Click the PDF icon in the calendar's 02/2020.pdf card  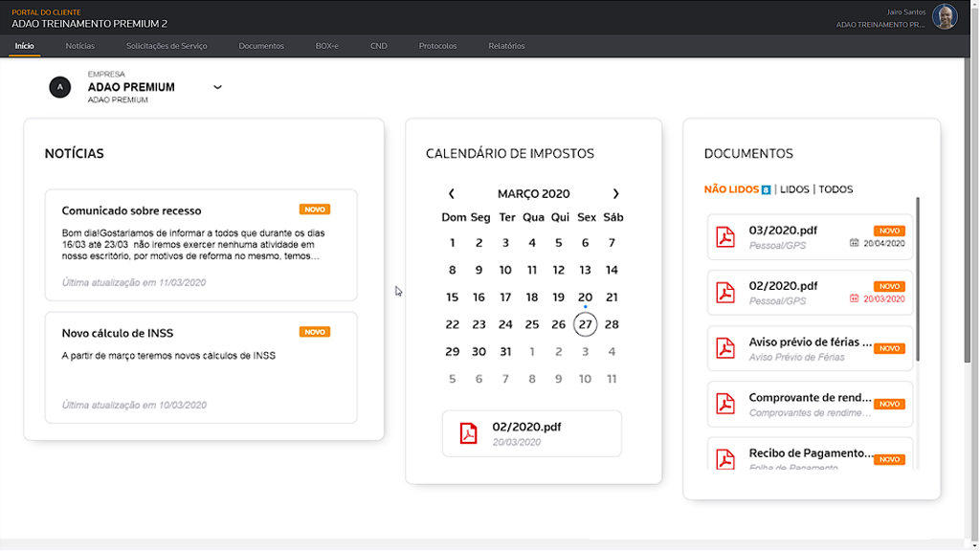[468, 433]
